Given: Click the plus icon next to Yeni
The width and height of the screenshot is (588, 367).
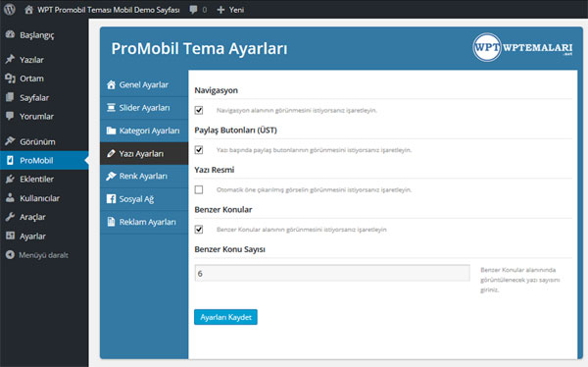Looking at the screenshot, I should click(220, 10).
